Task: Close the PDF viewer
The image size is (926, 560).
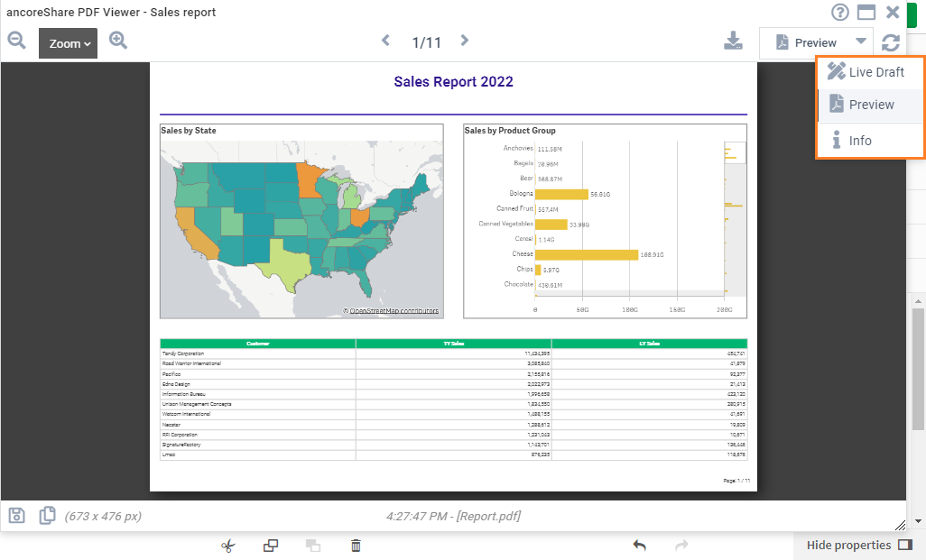Action: pyautogui.click(x=893, y=12)
